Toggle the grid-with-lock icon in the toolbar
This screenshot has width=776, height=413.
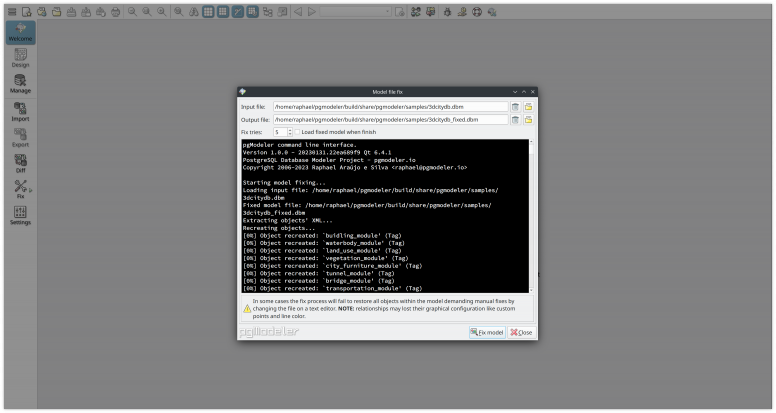pyautogui.click(x=253, y=12)
